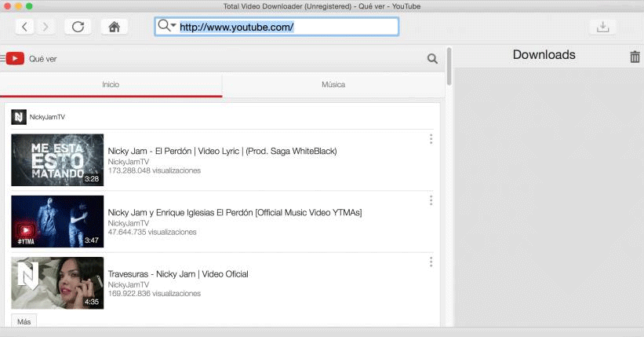
Task: Reload the page with the refresh icon
Action: coord(78,27)
